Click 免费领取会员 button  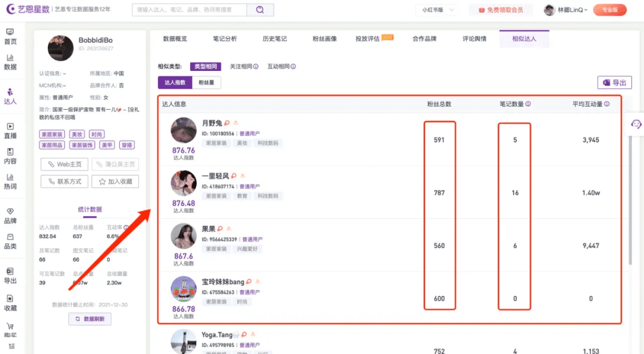[501, 10]
